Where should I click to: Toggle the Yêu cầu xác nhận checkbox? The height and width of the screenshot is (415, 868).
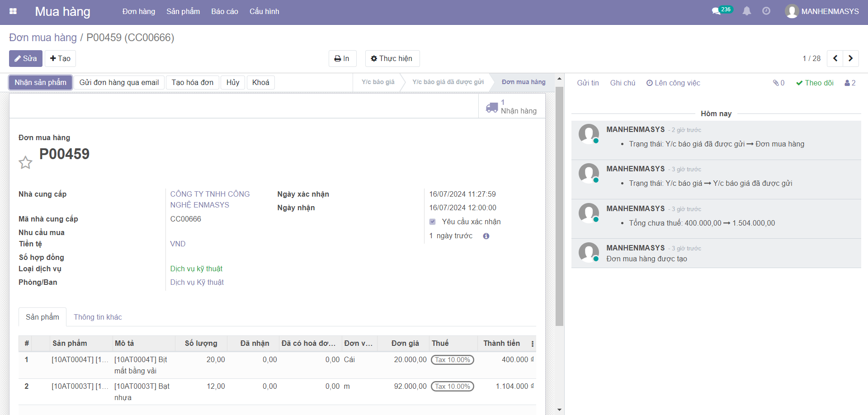tap(433, 222)
